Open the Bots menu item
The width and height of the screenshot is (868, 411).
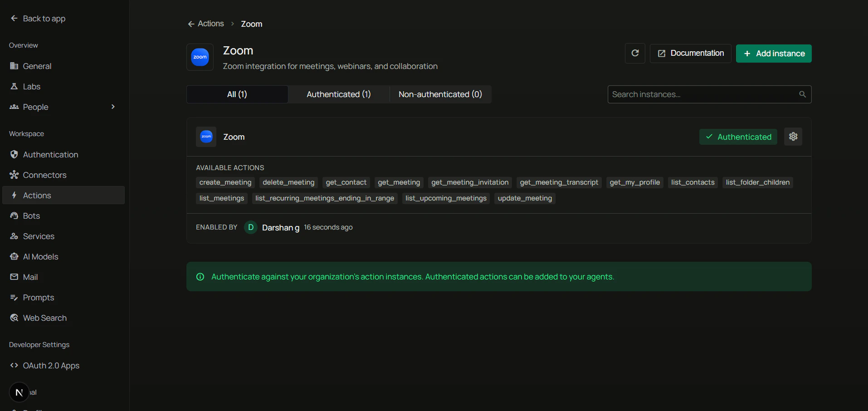[x=63, y=215]
